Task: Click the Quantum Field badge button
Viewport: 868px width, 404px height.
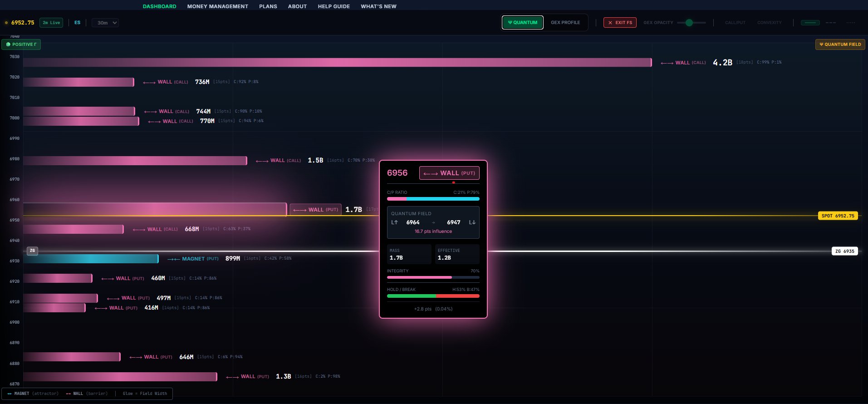Action: (840, 44)
